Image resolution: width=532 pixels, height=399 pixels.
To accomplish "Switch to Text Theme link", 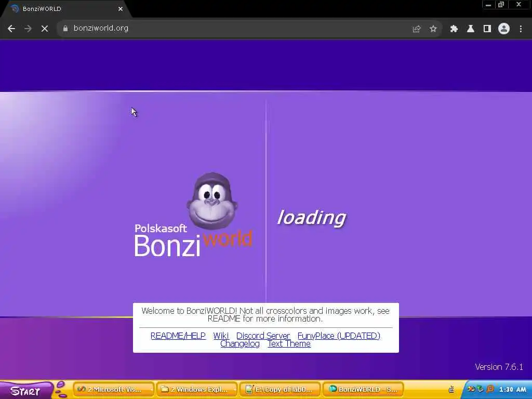I will (289, 344).
